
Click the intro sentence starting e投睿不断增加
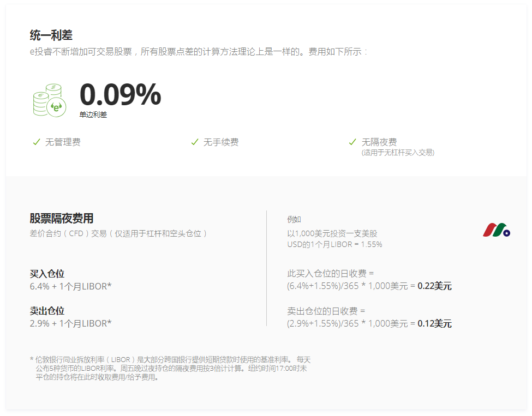pyautogui.click(x=199, y=52)
